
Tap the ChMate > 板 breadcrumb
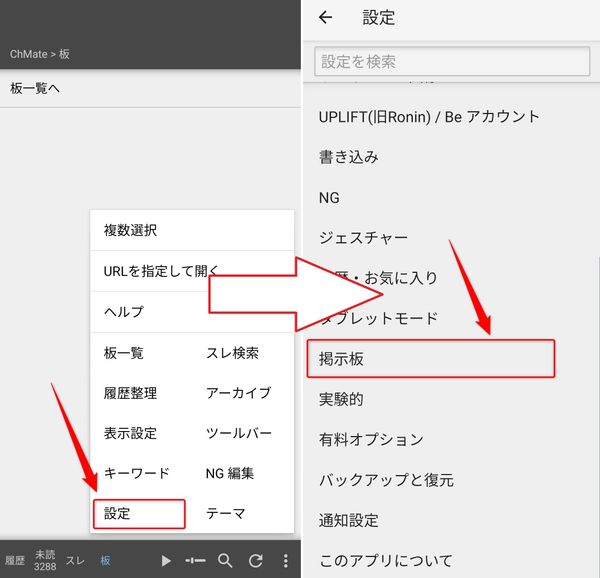(40, 54)
